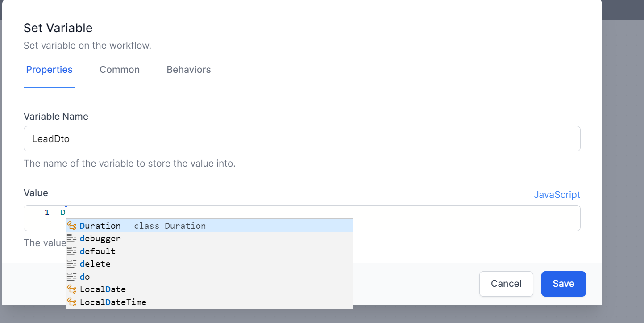The height and width of the screenshot is (323, 644).
Task: Click the keyword icon next to delete
Action: coord(72,264)
